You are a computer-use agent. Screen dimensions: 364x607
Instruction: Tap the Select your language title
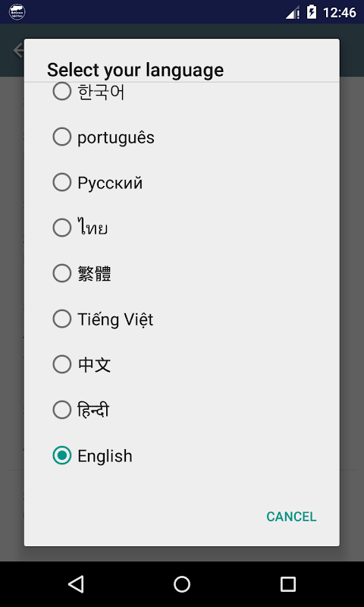point(136,70)
